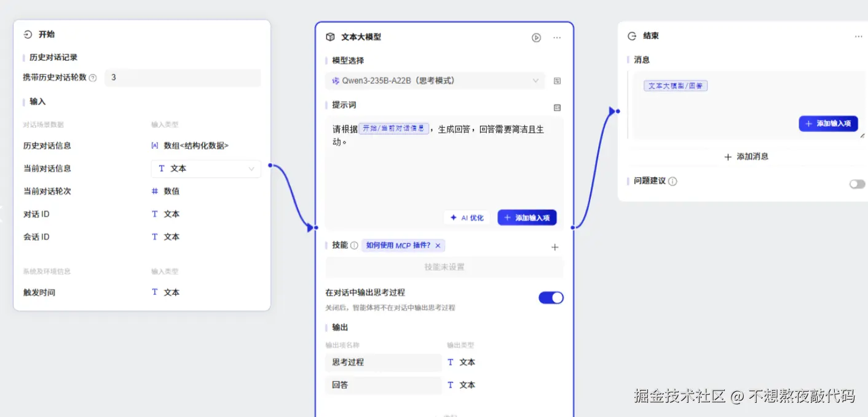Viewport: 868px width, 417px height.
Task: Select the 历史对话信息 row label
Action: point(47,146)
